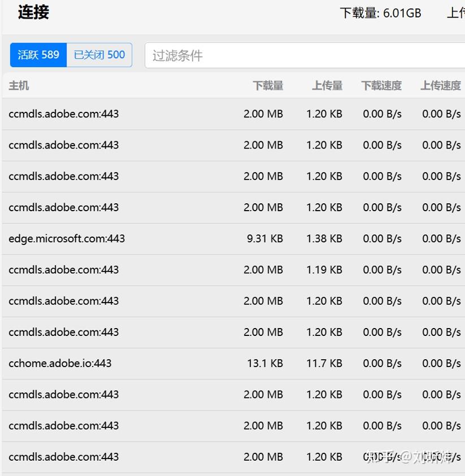Viewport: 465px width, 476px height.
Task: Sort by the 下载速度 column header
Action: 381,86
